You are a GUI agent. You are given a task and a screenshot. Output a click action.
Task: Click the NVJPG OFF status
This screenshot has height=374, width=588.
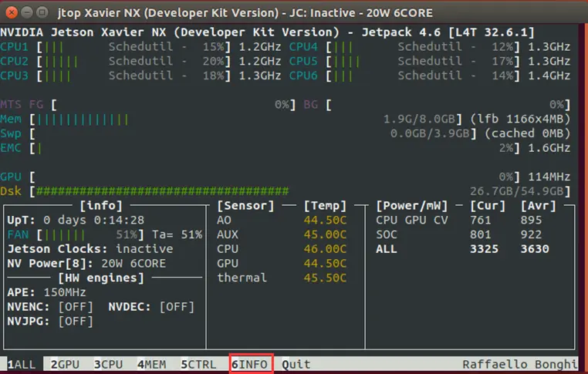click(x=76, y=322)
